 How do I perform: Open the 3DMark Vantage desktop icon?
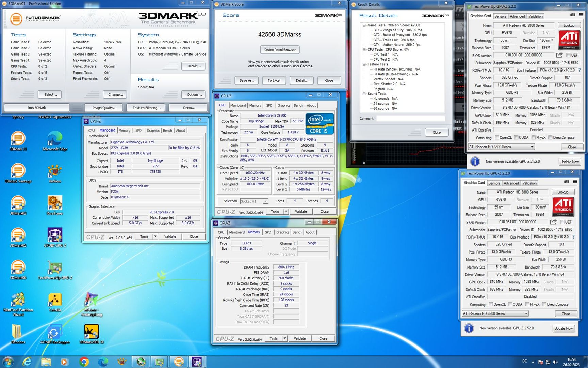coord(18,173)
